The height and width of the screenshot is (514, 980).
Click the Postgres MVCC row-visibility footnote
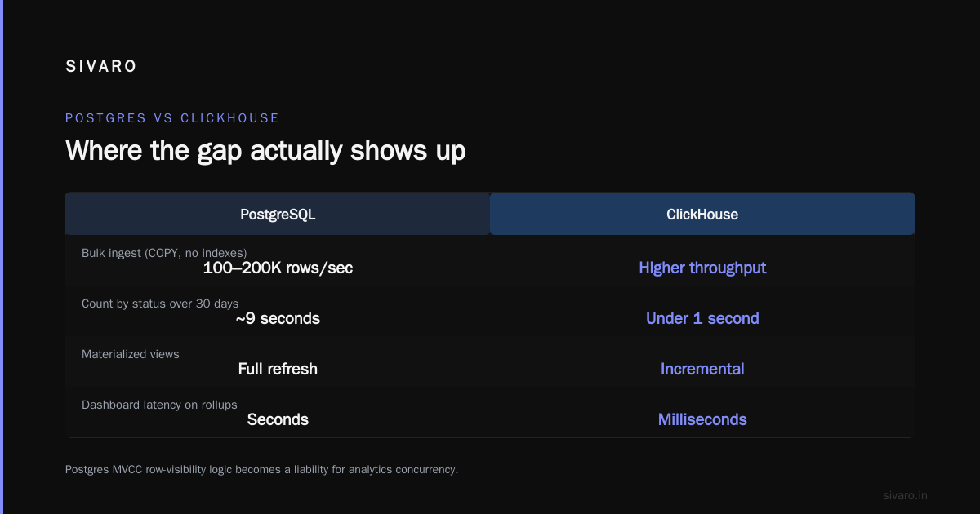point(261,470)
